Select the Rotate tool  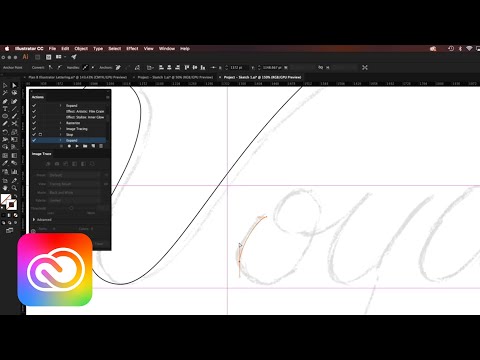tap(5, 132)
